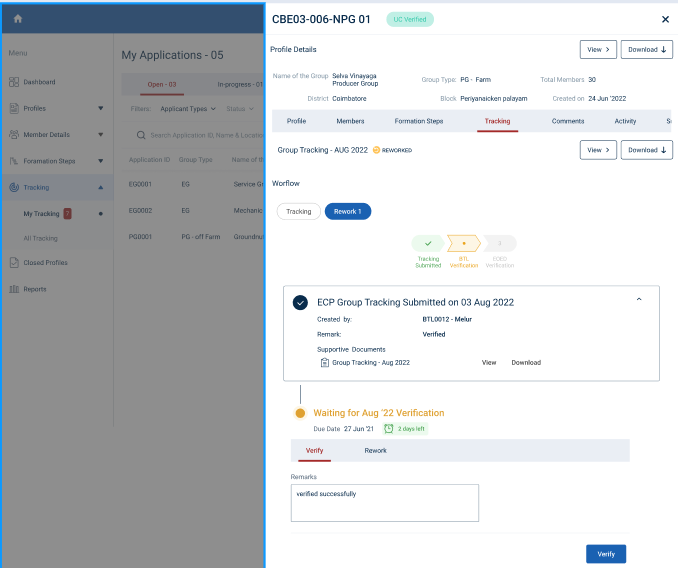Close the CBE03-006-NPG 01 panel
Screen dimensions: 678x568
(665, 19)
